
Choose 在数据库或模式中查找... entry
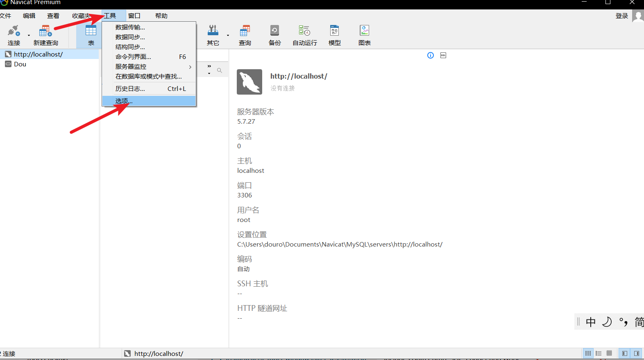pos(149,77)
